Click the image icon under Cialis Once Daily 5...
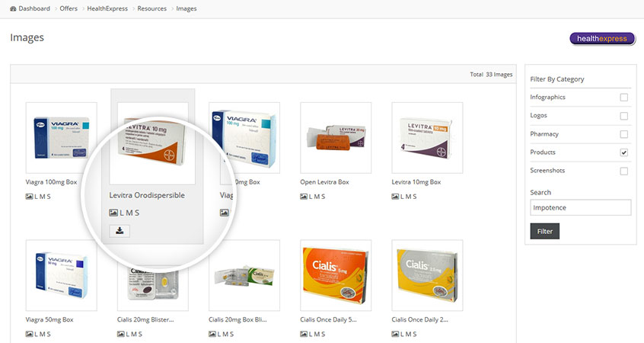 [x=304, y=334]
